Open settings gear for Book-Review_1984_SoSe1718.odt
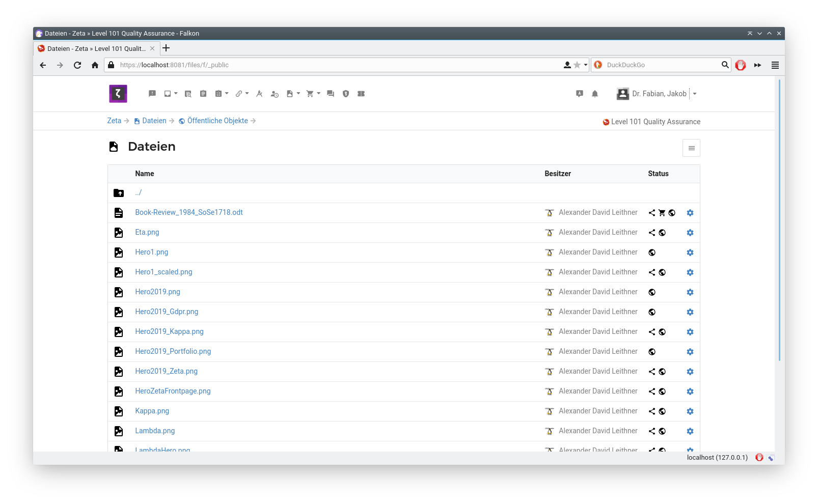This screenshot has width=818, height=504. (690, 213)
